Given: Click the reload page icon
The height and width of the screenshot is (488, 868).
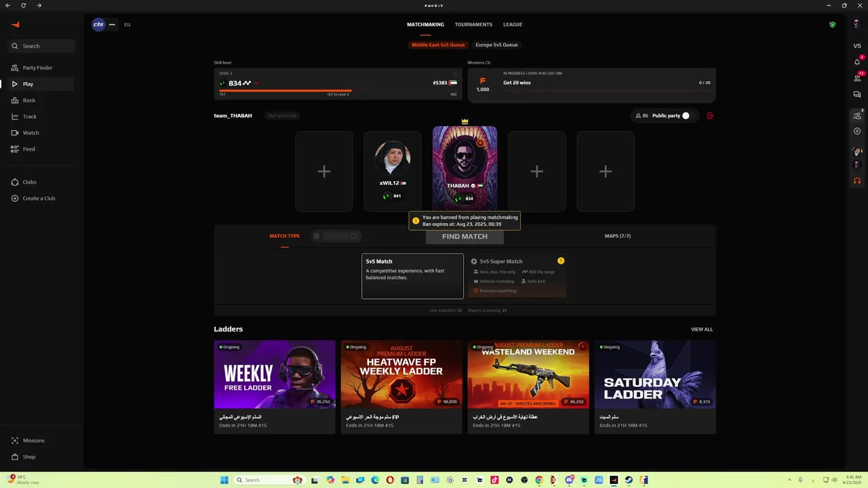Looking at the screenshot, I should click(x=24, y=5).
